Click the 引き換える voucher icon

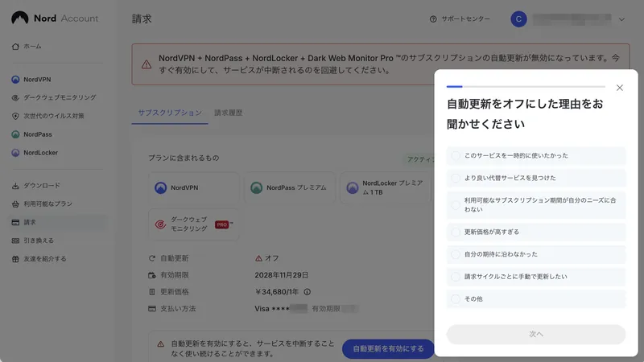pyautogui.click(x=15, y=241)
